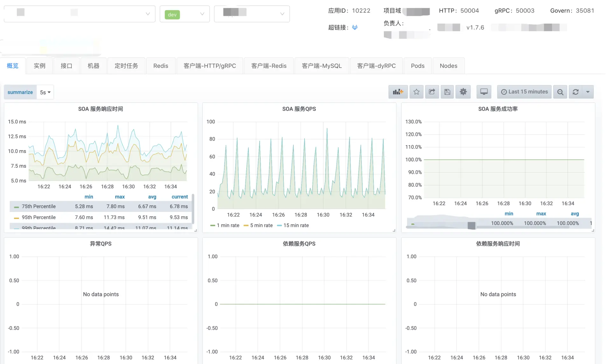Screen dimensions: 611x364
Task: Toggle the 15 min rate series
Action: 296,225
